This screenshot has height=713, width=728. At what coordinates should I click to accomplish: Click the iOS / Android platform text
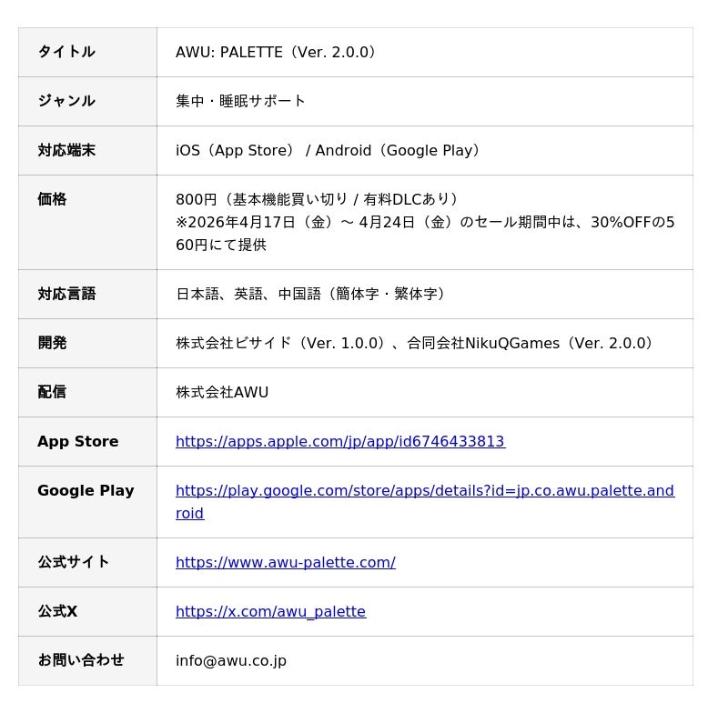[328, 150]
